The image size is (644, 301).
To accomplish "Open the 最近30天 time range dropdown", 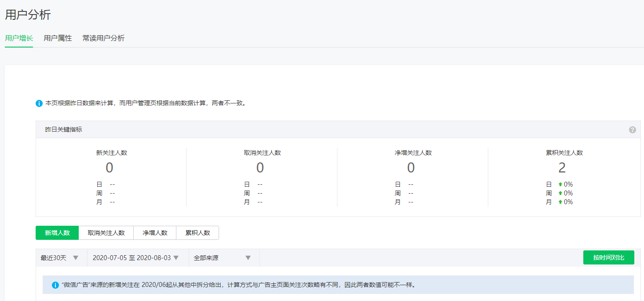I will 59,258.
